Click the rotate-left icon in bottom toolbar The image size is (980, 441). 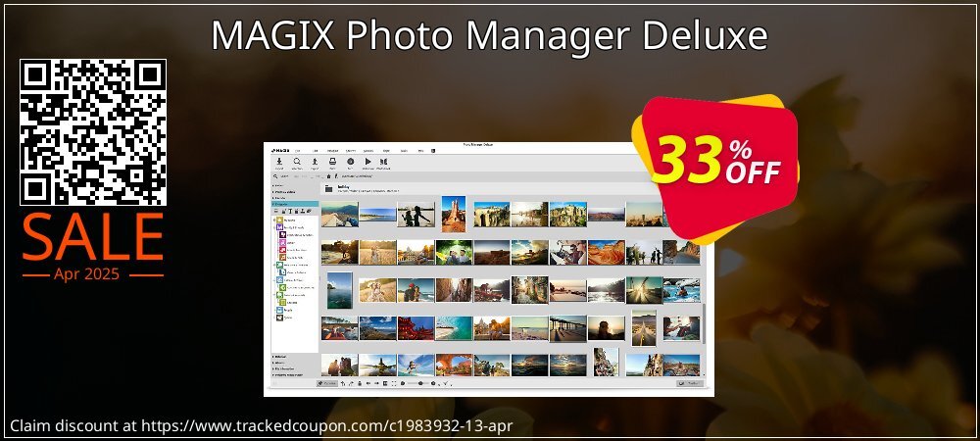point(342,383)
